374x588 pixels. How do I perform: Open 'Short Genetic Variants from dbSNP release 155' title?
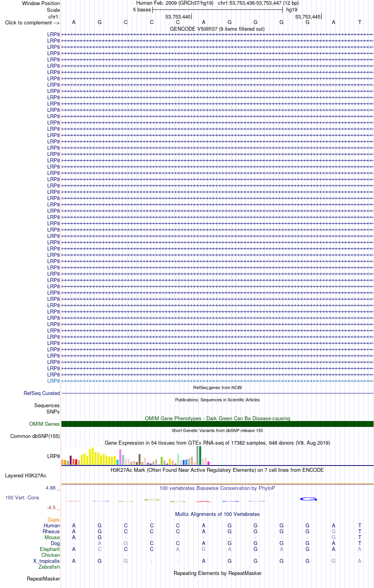coord(217,430)
